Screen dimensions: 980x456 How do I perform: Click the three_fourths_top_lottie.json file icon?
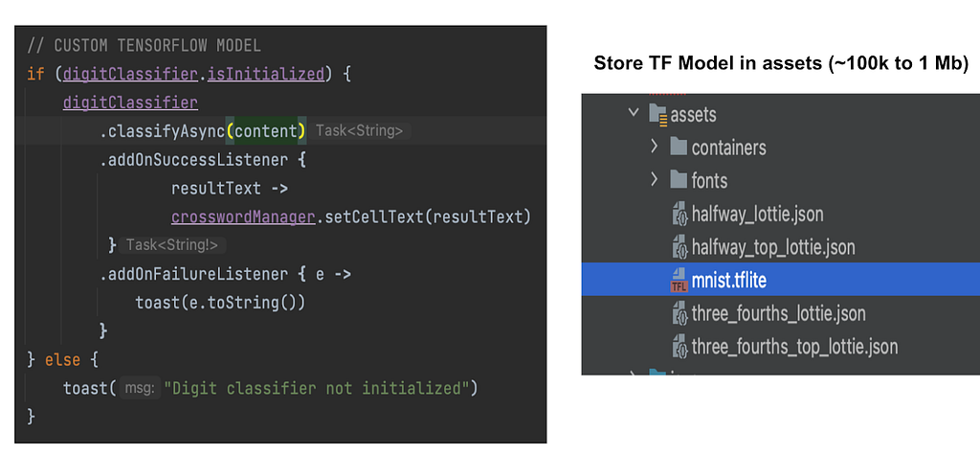(679, 347)
